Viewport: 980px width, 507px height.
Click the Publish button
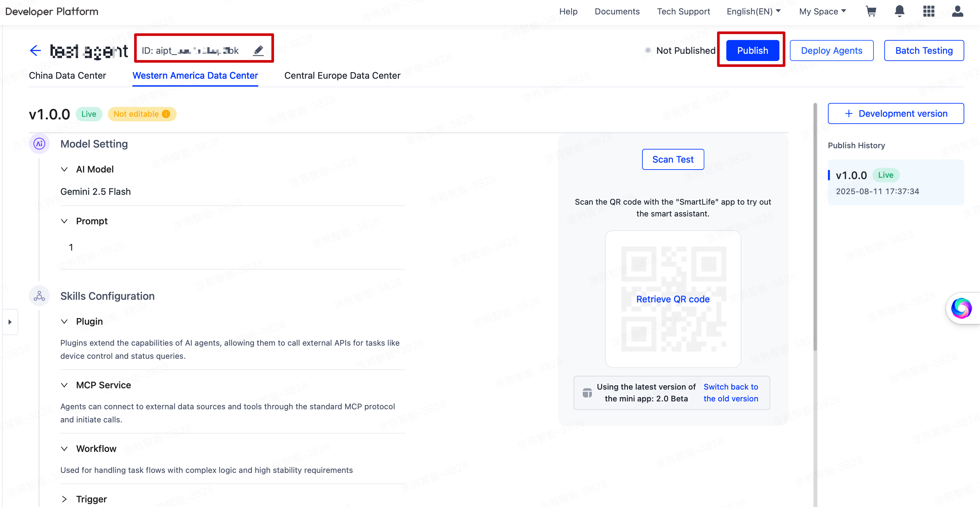point(752,50)
